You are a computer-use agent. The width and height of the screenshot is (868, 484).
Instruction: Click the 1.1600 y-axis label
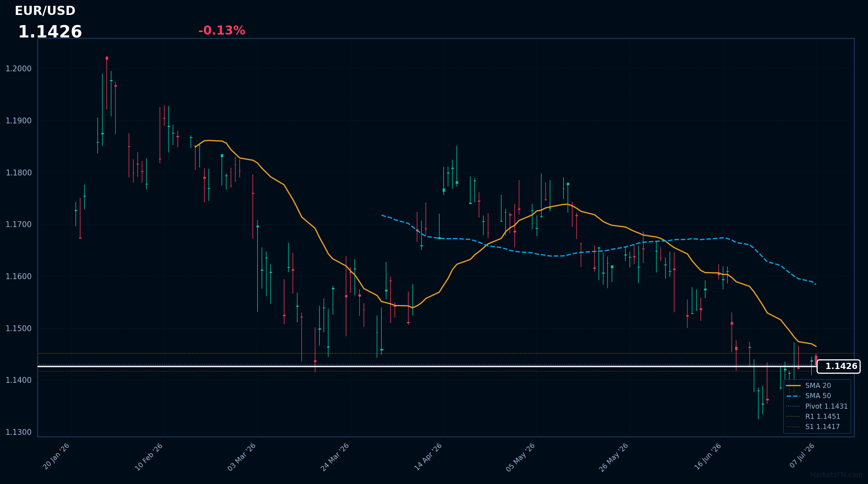(19, 277)
